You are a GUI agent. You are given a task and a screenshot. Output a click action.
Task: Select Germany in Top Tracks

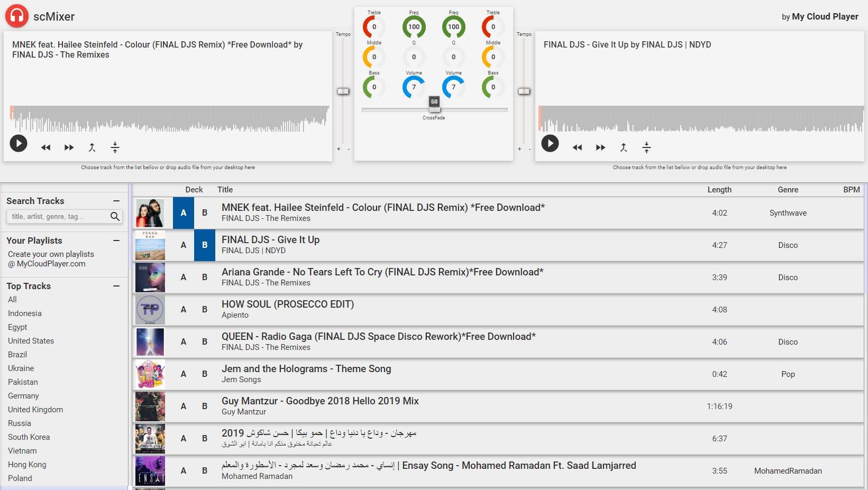coord(23,396)
